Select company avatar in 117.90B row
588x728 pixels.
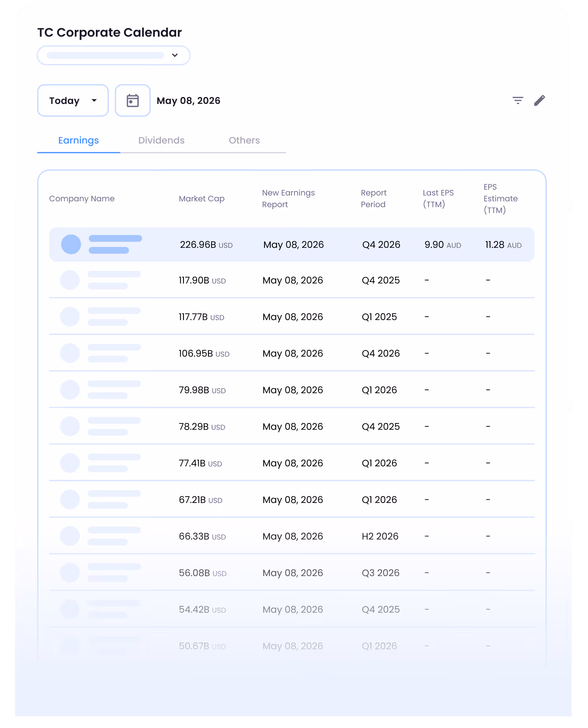click(x=70, y=280)
